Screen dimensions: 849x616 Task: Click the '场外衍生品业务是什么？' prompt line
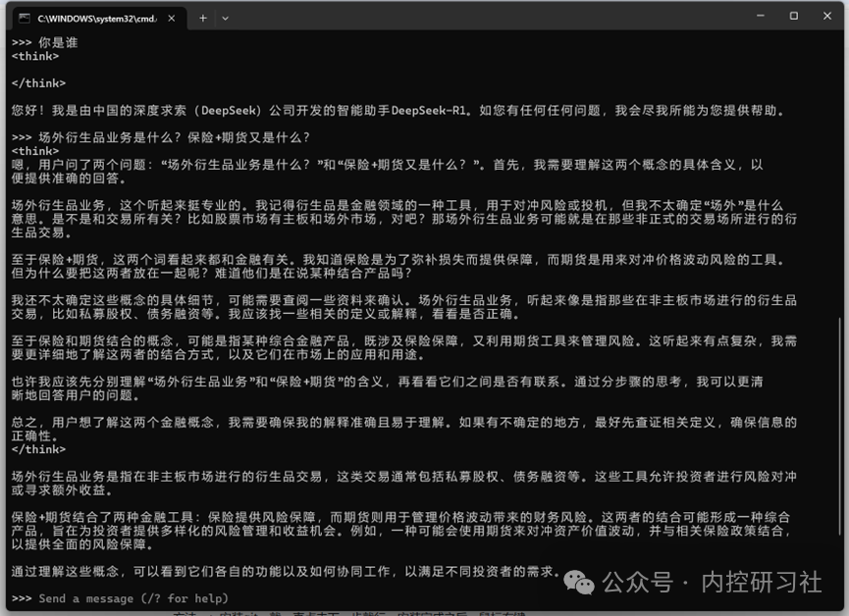[x=161, y=137]
